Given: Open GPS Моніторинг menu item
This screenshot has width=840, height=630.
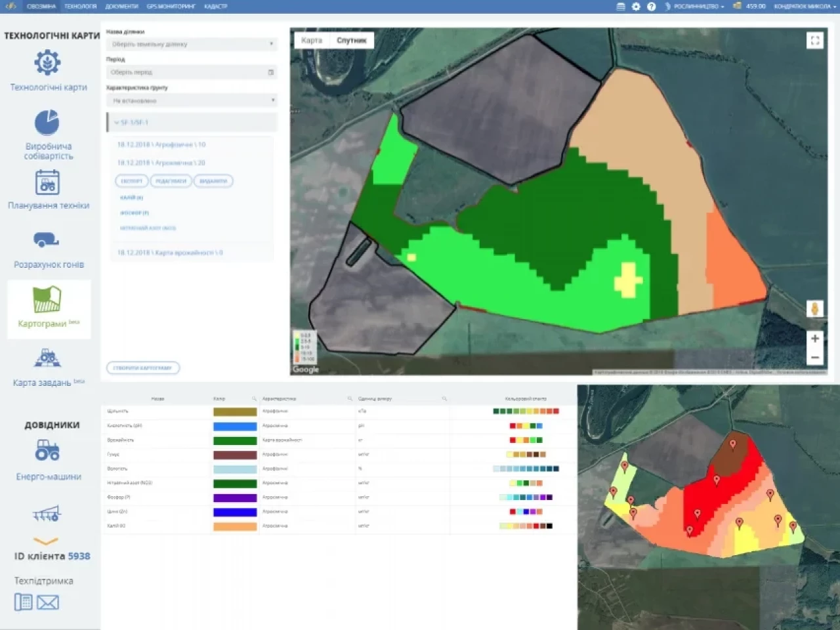Looking at the screenshot, I should [171, 7].
